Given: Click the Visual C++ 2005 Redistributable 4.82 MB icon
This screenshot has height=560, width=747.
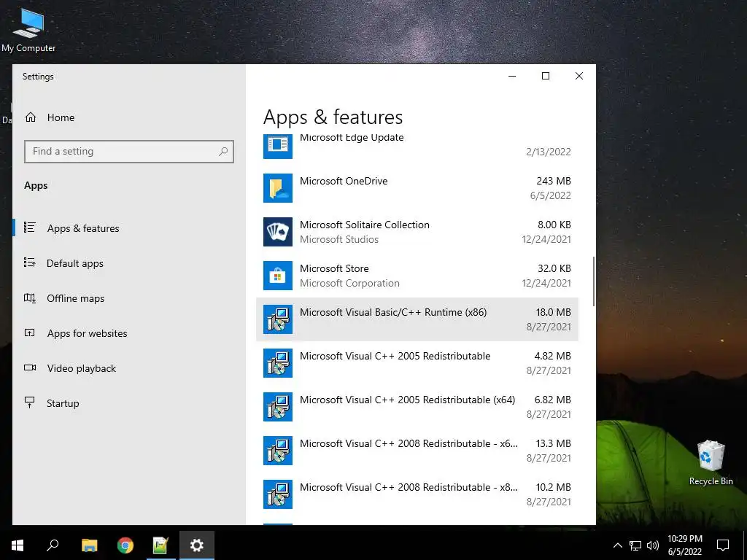Looking at the screenshot, I should [x=278, y=363].
